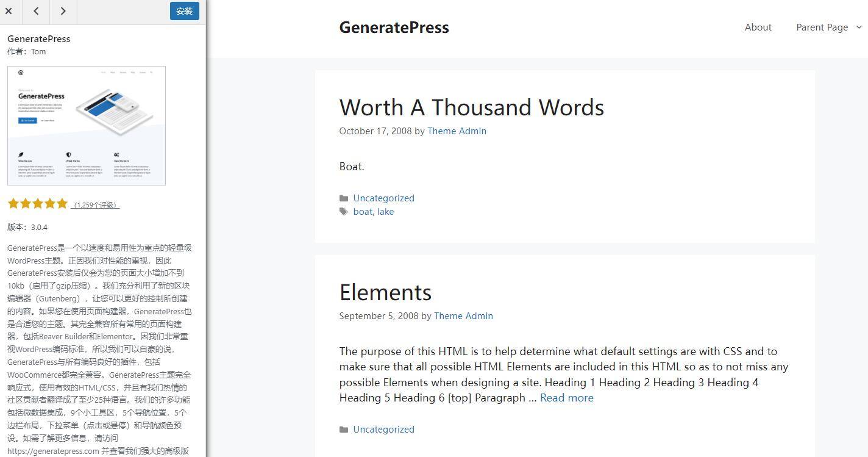Open the About menu item
The image size is (868, 457).
tap(758, 27)
